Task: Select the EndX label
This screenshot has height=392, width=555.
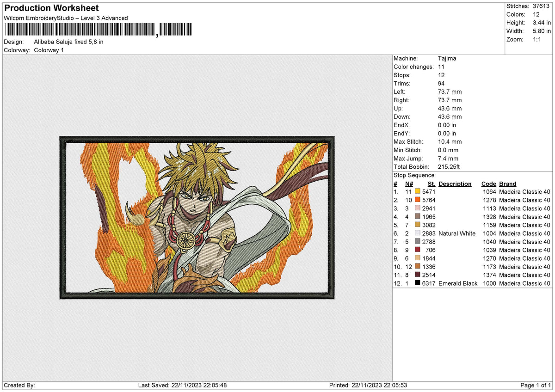Action: 402,125
